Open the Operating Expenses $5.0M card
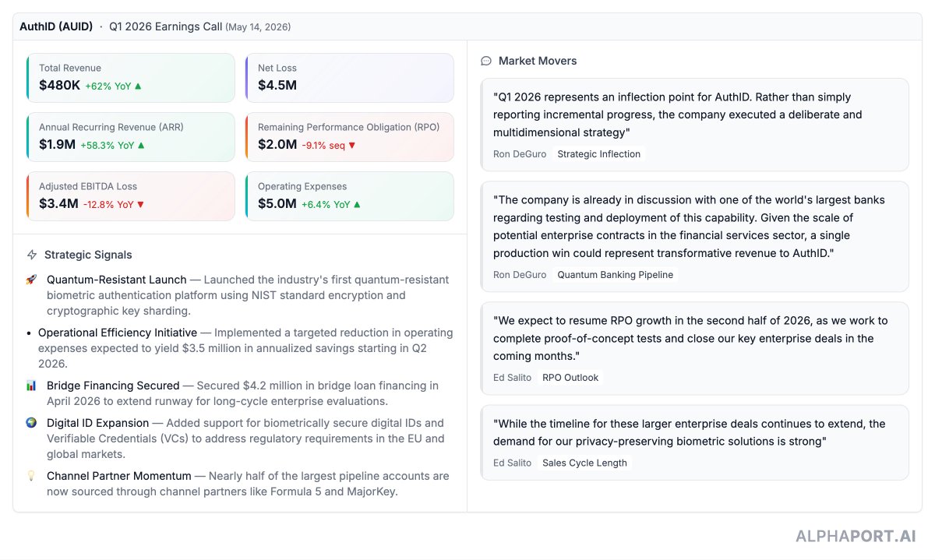The image size is (935, 560). click(349, 196)
